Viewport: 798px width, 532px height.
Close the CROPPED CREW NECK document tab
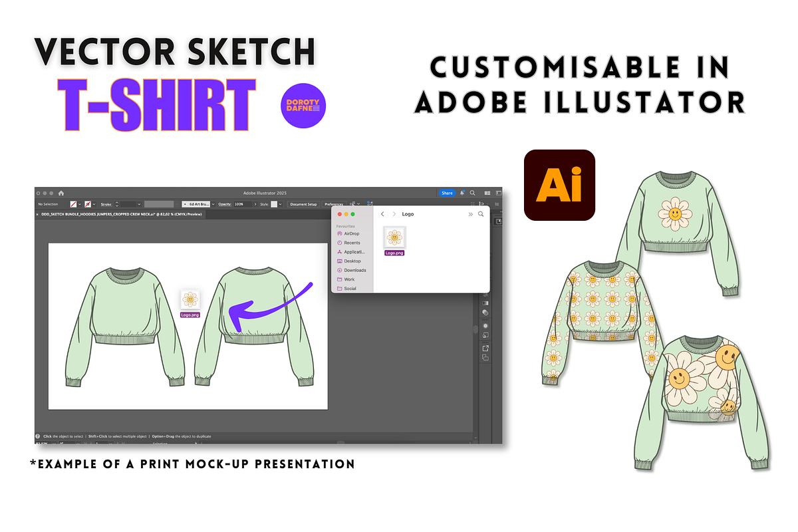[x=37, y=214]
